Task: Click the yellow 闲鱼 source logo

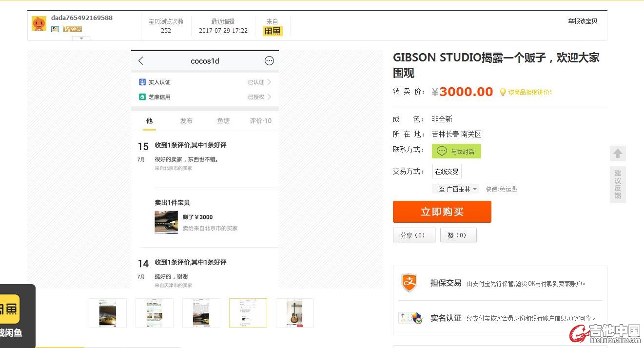Action: pyautogui.click(x=273, y=31)
